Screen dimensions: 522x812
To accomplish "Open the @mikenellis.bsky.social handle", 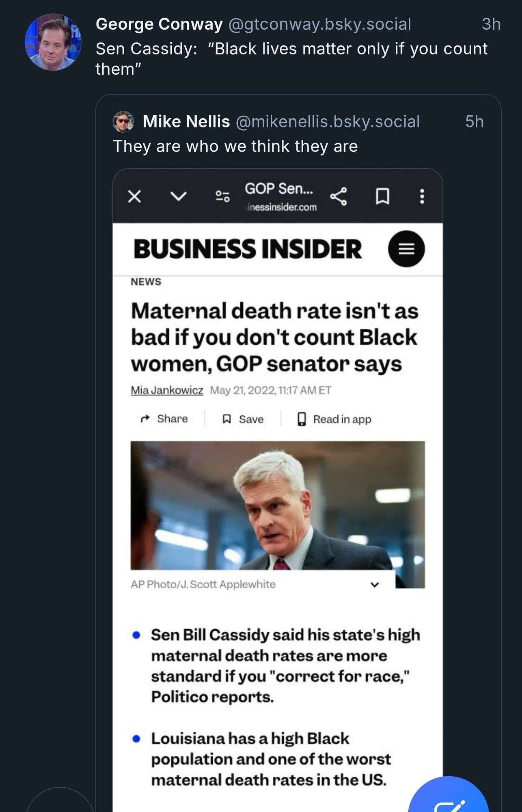I will [x=328, y=122].
